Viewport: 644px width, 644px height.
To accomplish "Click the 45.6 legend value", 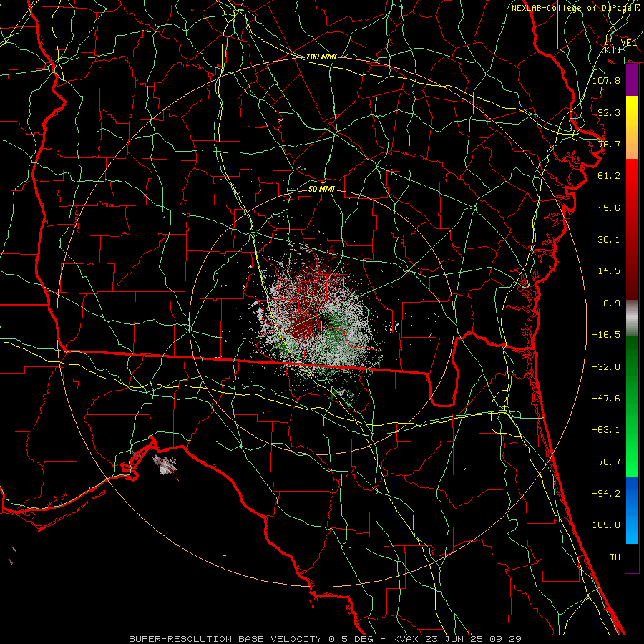I will [609, 208].
